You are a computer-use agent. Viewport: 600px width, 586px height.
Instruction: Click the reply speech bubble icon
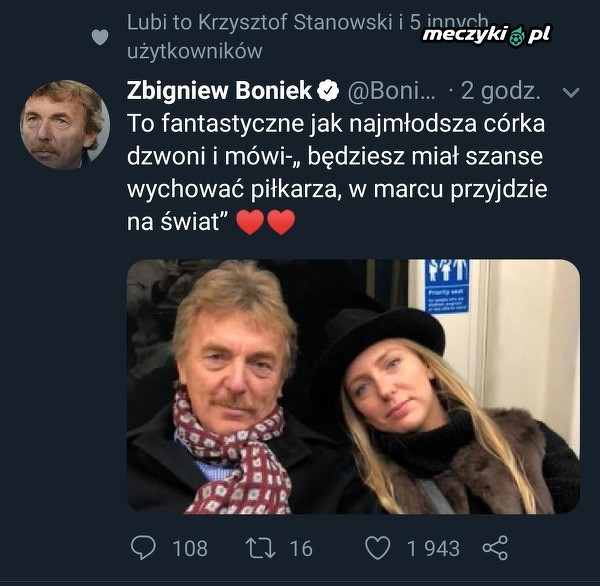pyautogui.click(x=145, y=547)
